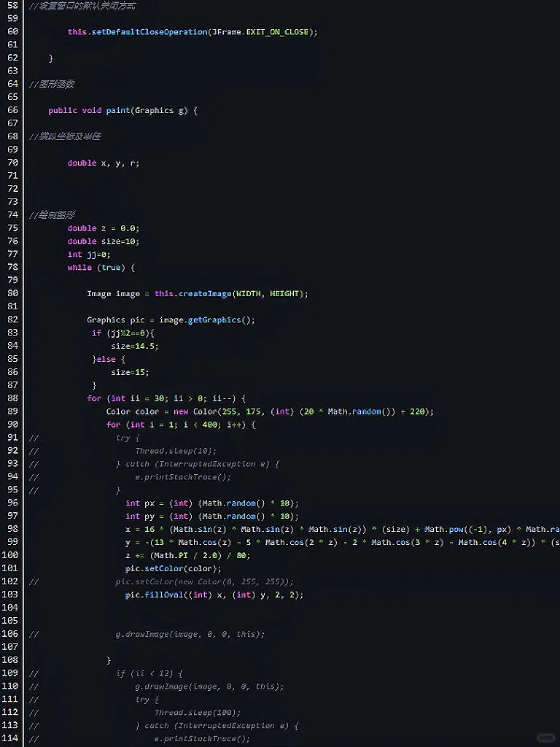Click the commented Thread.sleep(10) line

pos(176,451)
